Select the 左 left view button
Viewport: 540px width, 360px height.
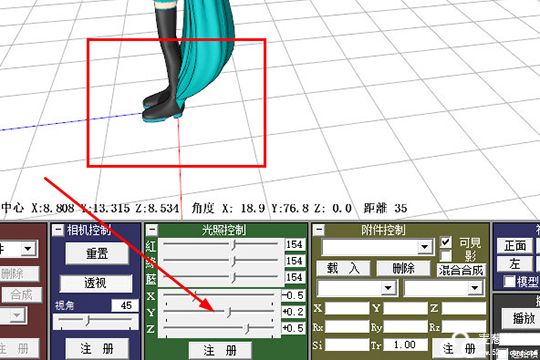(x=515, y=264)
